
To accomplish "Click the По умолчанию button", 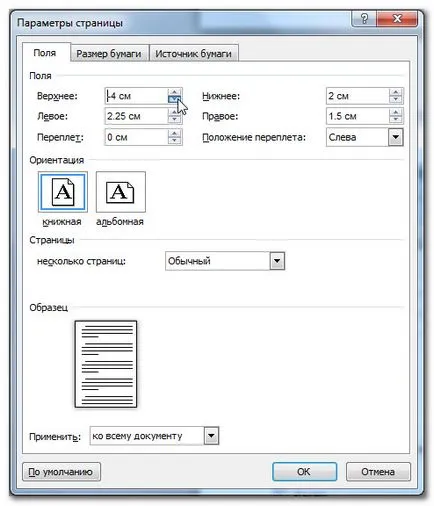I will tap(61, 472).
